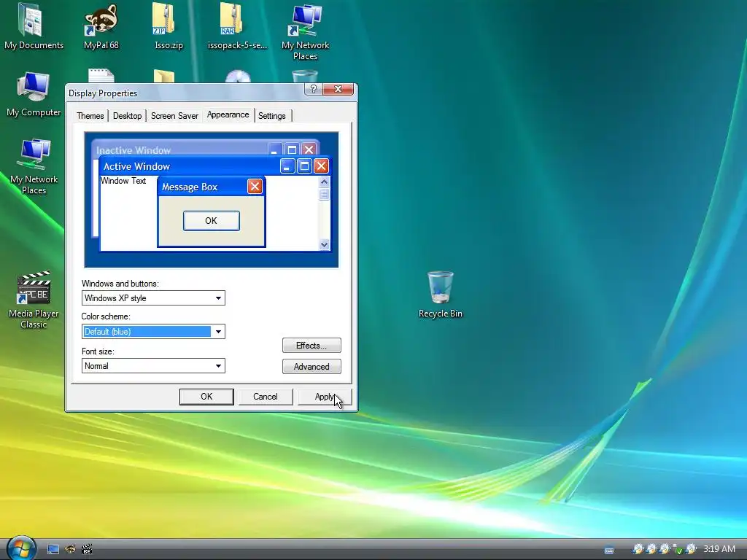Open the Recycle Bin on the desktop

(x=440, y=295)
